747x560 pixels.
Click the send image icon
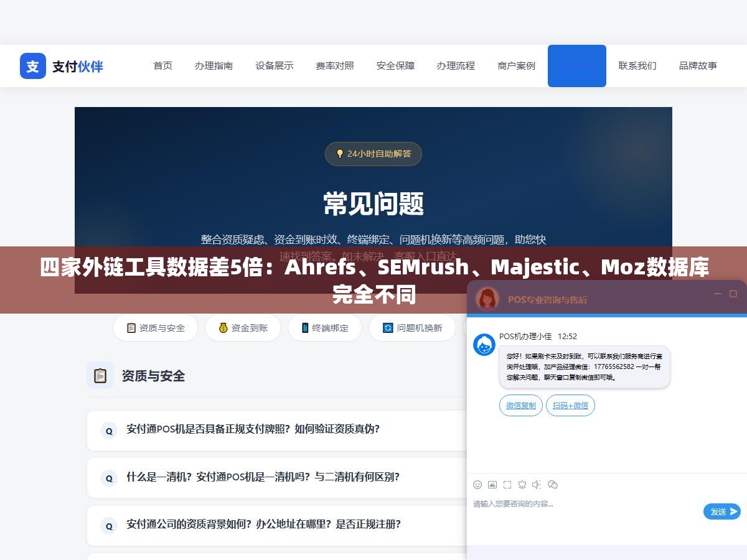[492, 485]
